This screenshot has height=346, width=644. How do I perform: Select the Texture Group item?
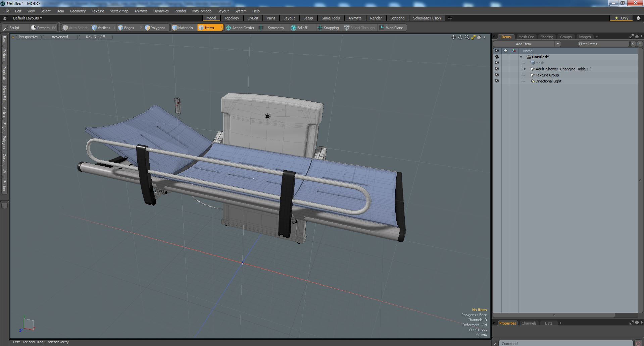pyautogui.click(x=547, y=75)
